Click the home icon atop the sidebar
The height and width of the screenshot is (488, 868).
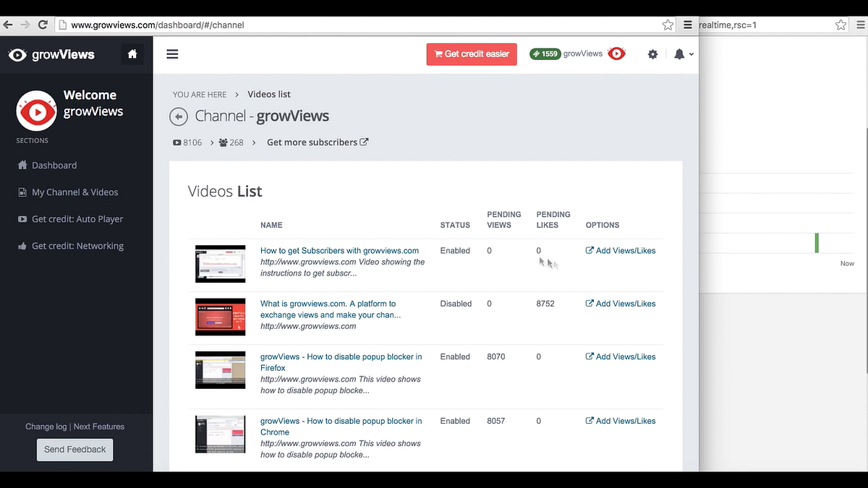(132, 53)
